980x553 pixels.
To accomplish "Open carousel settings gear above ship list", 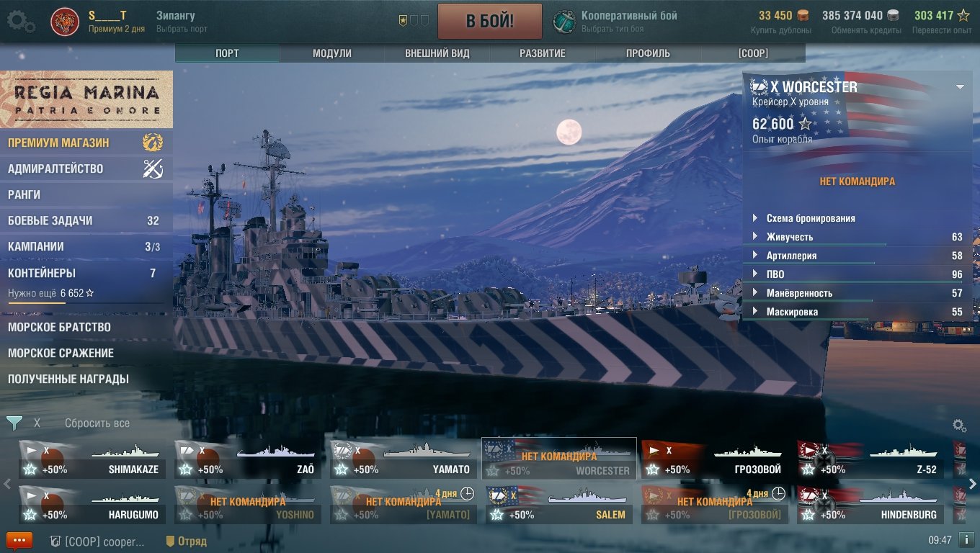I will 959,426.
